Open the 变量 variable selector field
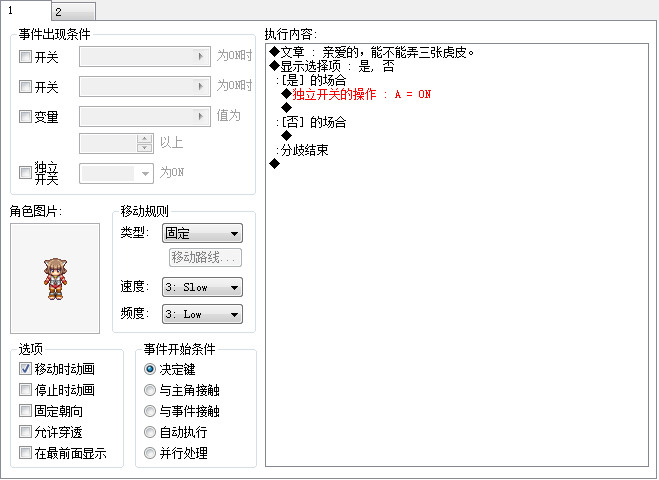659x480 pixels. pos(145,116)
